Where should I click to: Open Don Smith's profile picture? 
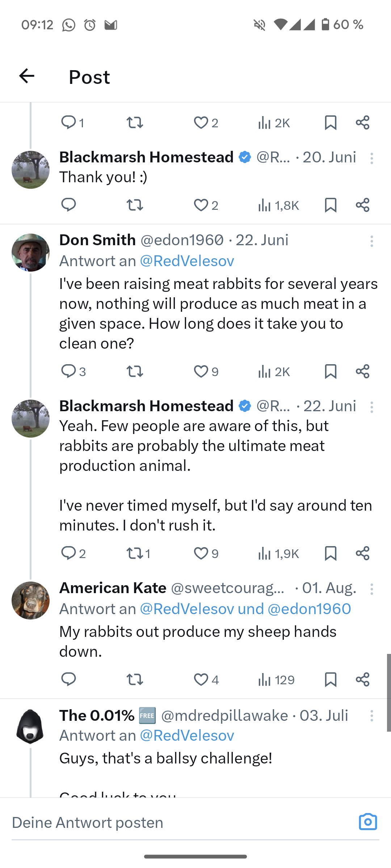pyautogui.click(x=30, y=252)
